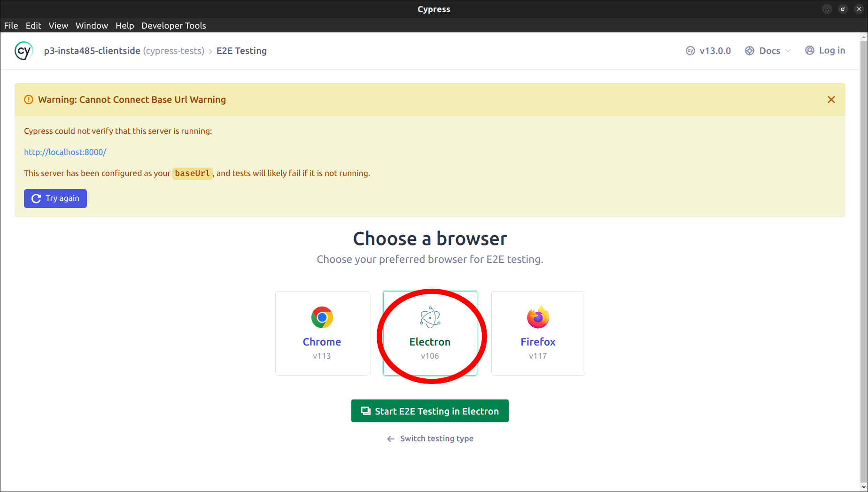Image resolution: width=868 pixels, height=492 pixels.
Task: Click the vertical scrollbar down arrow
Action: point(864,488)
